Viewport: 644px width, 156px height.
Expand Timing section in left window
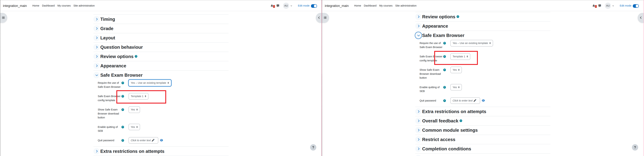point(97,19)
